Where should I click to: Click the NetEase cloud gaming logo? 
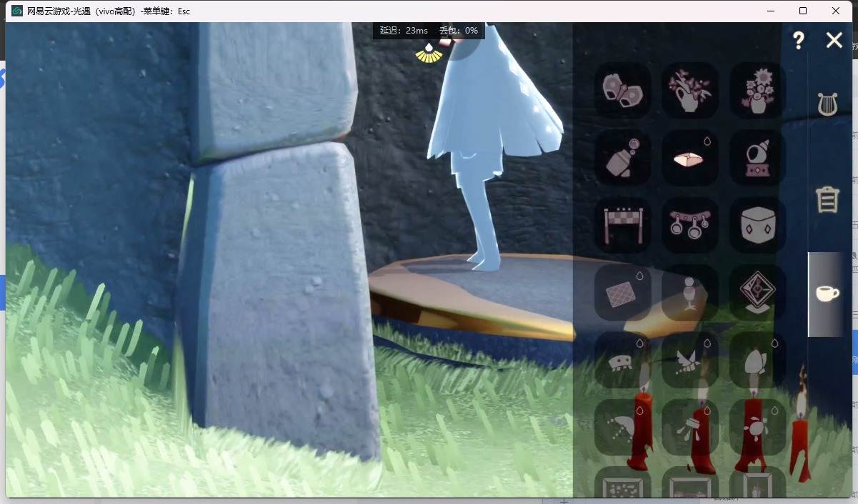click(16, 11)
